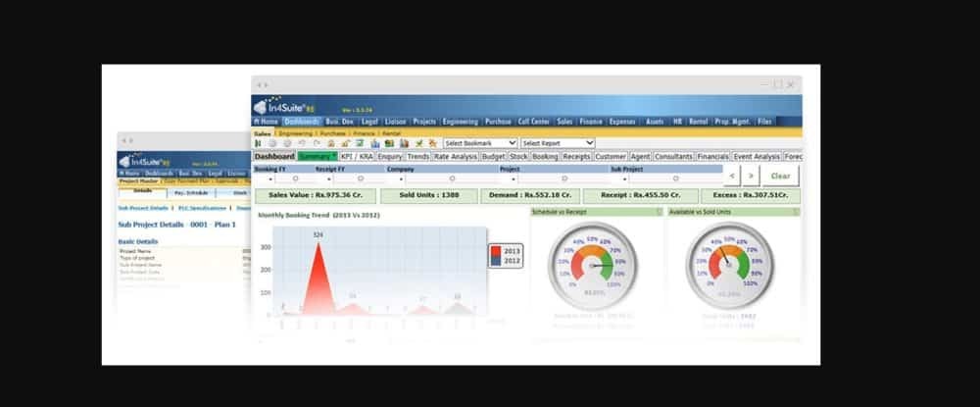Expand the Company filter dropdown
The width and height of the screenshot is (980, 407).
[x=391, y=179]
